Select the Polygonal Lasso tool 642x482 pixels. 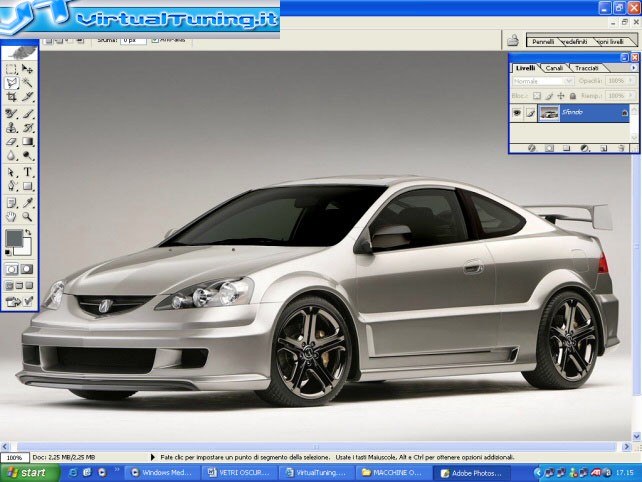point(11,83)
